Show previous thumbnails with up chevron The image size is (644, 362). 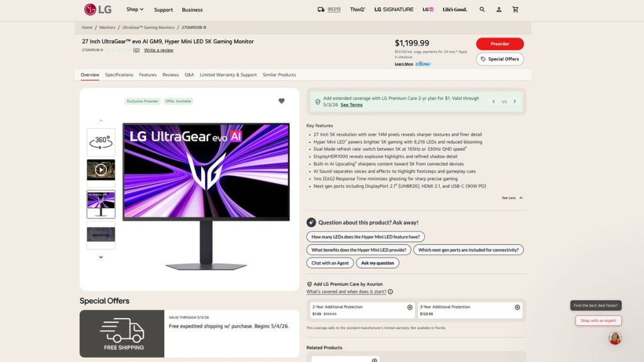[x=101, y=121]
